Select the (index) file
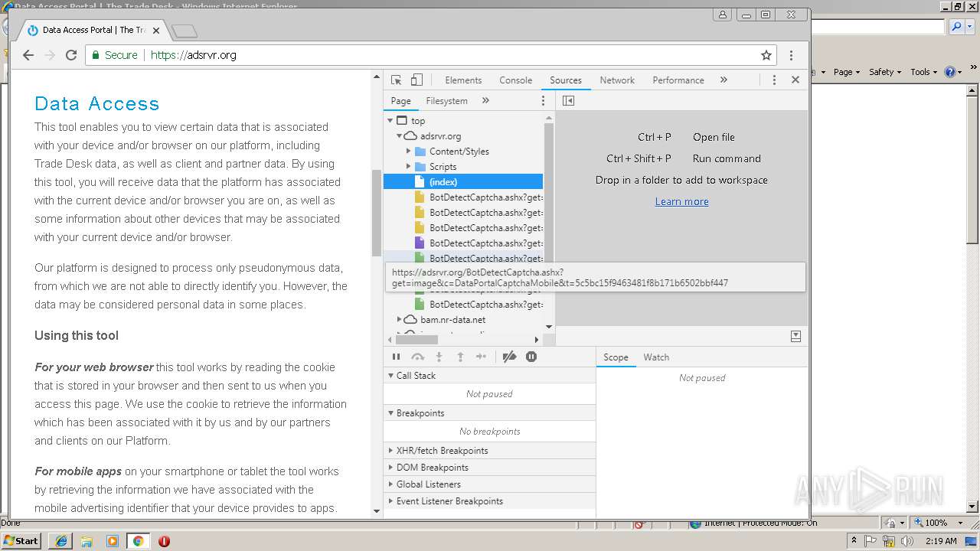980x551 pixels. [x=463, y=181]
